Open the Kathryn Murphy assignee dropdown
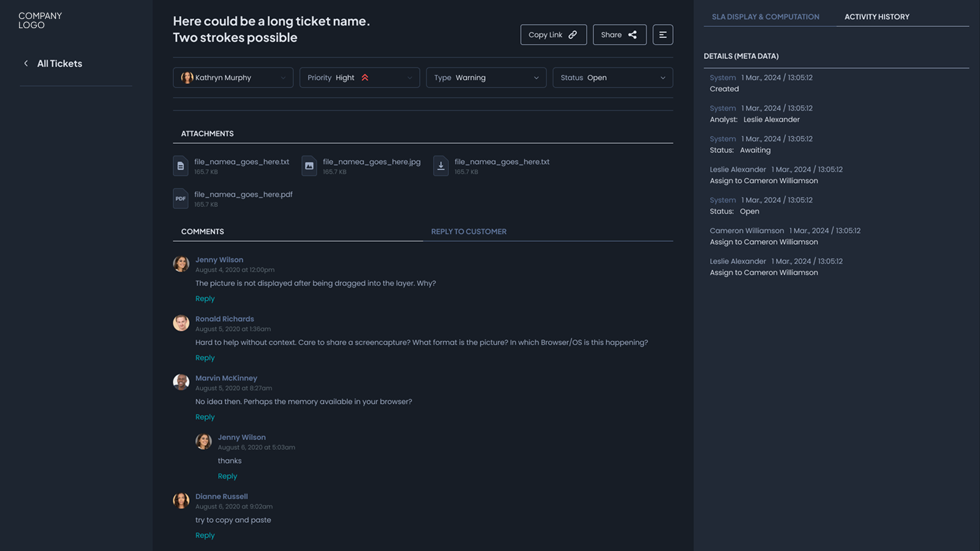Image resolution: width=980 pixels, height=551 pixels. coord(233,78)
